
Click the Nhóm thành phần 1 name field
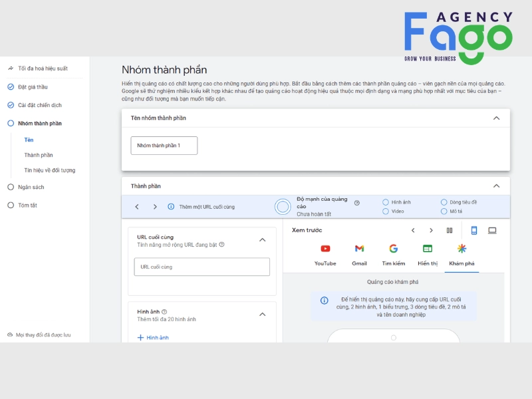[x=164, y=146]
